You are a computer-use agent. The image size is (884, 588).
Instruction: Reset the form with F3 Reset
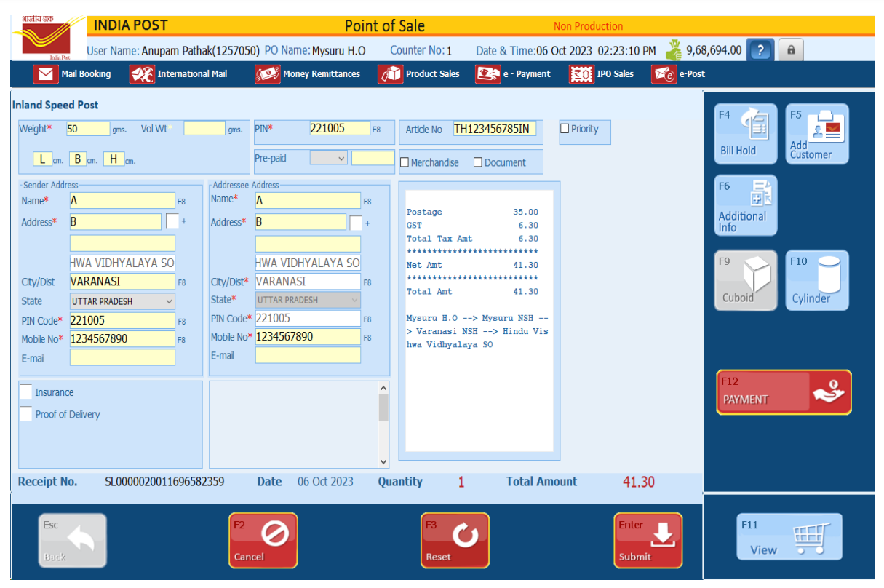pyautogui.click(x=455, y=541)
